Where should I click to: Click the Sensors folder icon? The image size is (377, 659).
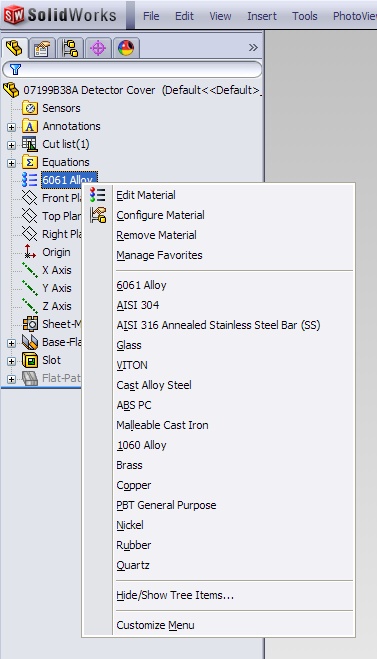[30, 108]
